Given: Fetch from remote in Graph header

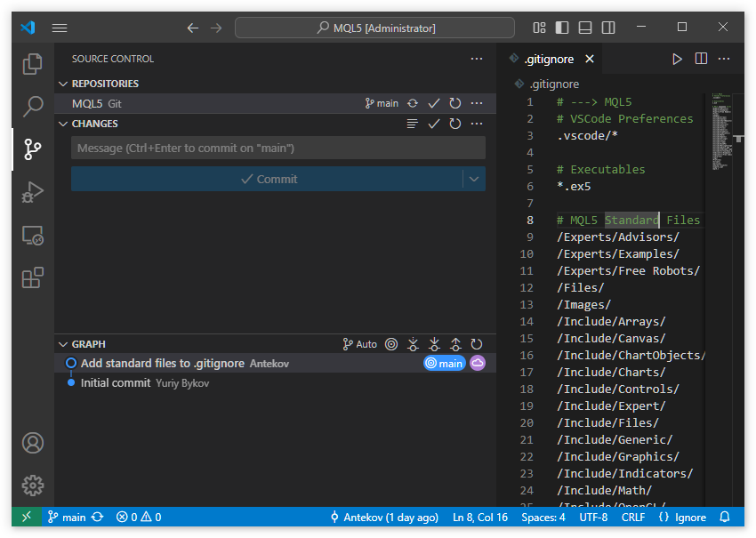Looking at the screenshot, I should (413, 344).
